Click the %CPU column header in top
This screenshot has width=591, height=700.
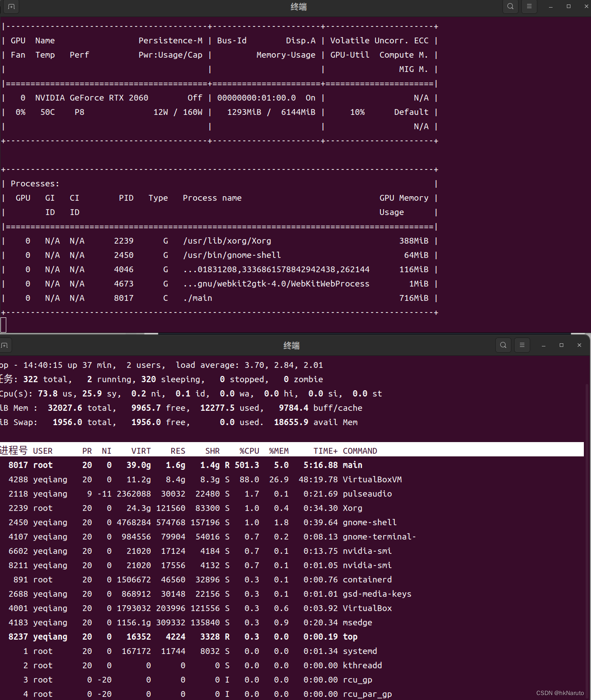click(x=249, y=451)
